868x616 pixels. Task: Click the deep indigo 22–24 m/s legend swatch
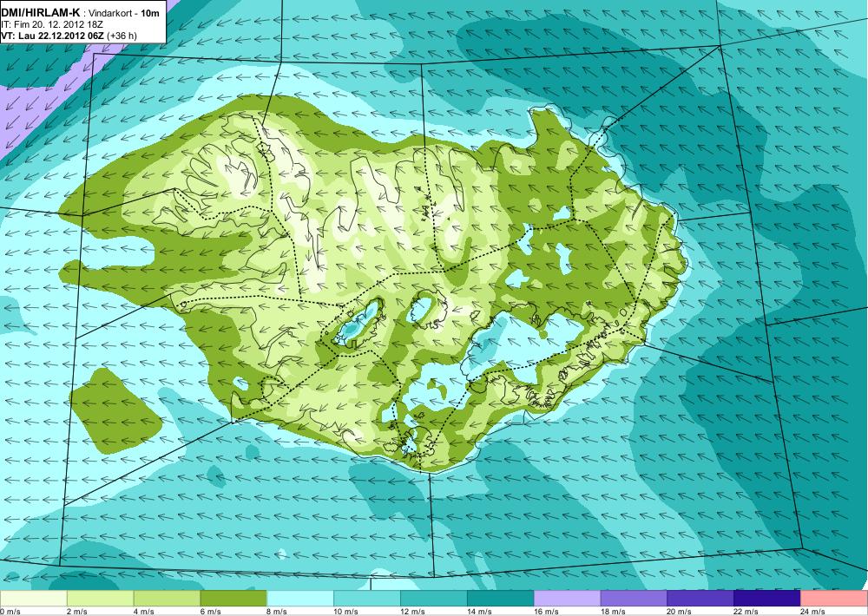(x=767, y=599)
